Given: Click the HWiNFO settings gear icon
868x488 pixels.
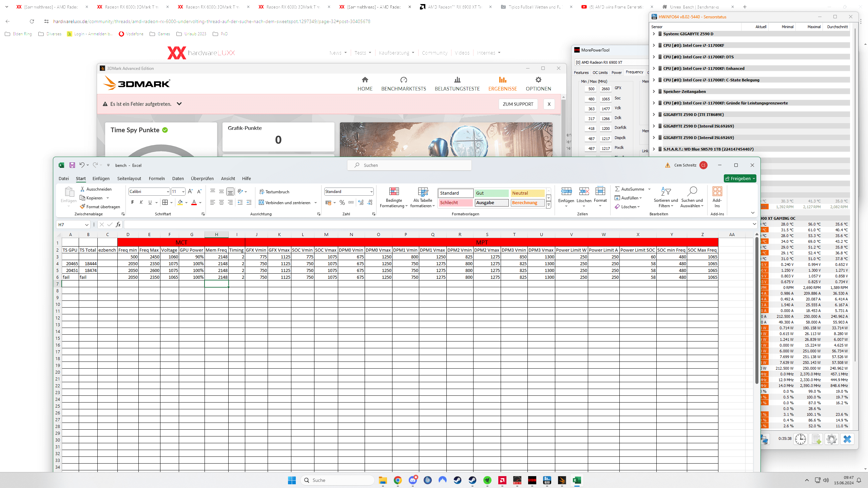Looking at the screenshot, I should click(x=832, y=439).
